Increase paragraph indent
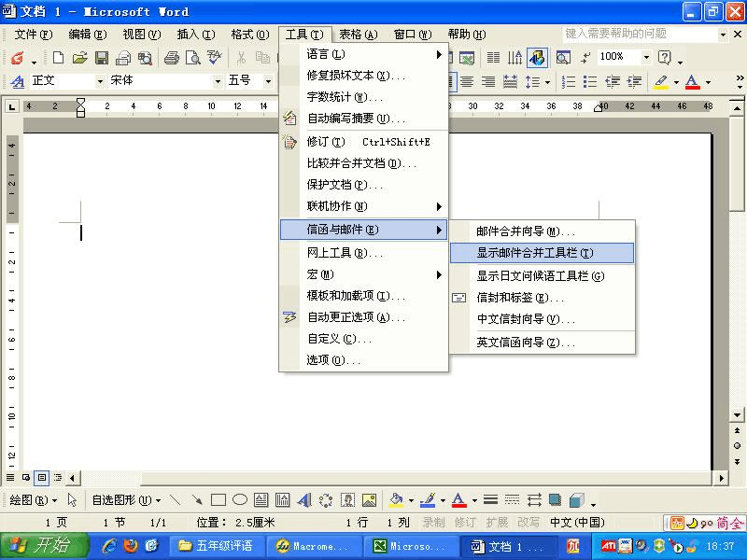Image resolution: width=747 pixels, height=560 pixels. pyautogui.click(x=634, y=82)
